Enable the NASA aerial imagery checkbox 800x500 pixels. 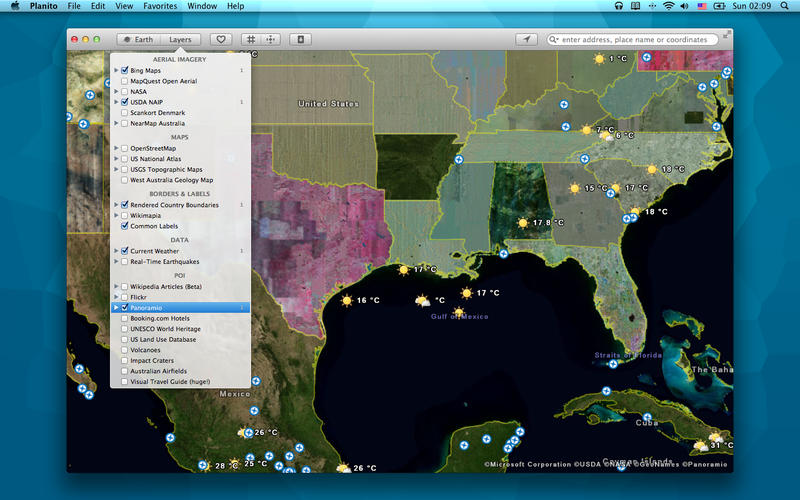point(124,91)
